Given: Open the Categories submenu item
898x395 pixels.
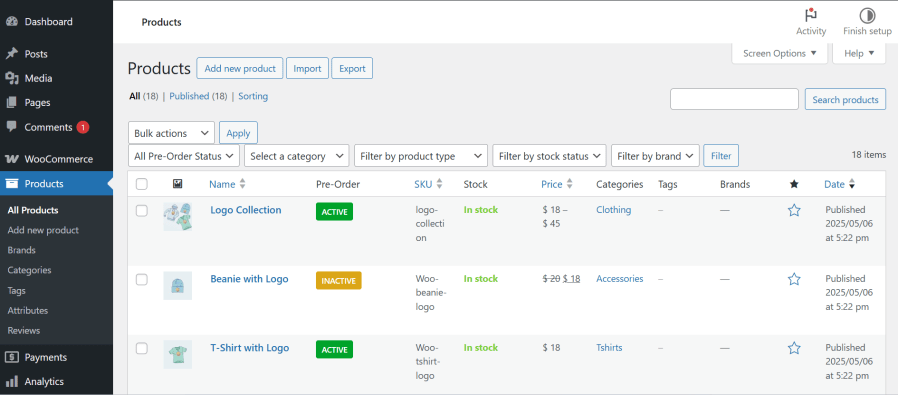Looking at the screenshot, I should (x=29, y=270).
